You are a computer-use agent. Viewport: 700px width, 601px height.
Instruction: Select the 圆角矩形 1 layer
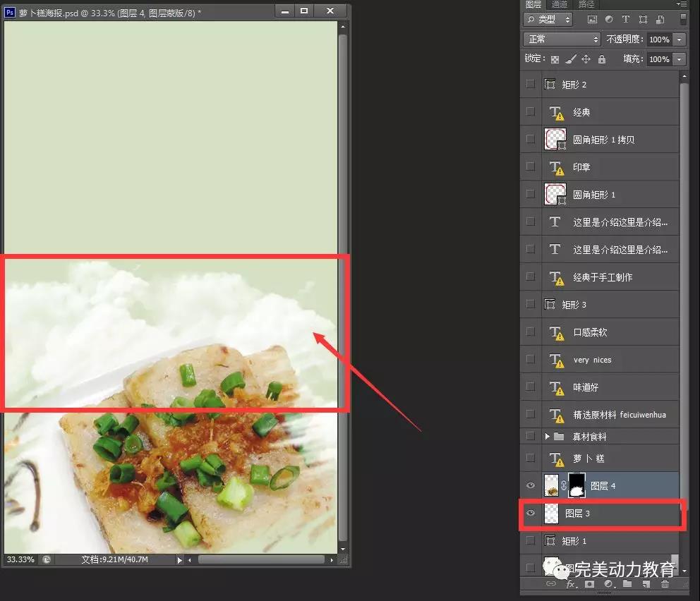(594, 195)
